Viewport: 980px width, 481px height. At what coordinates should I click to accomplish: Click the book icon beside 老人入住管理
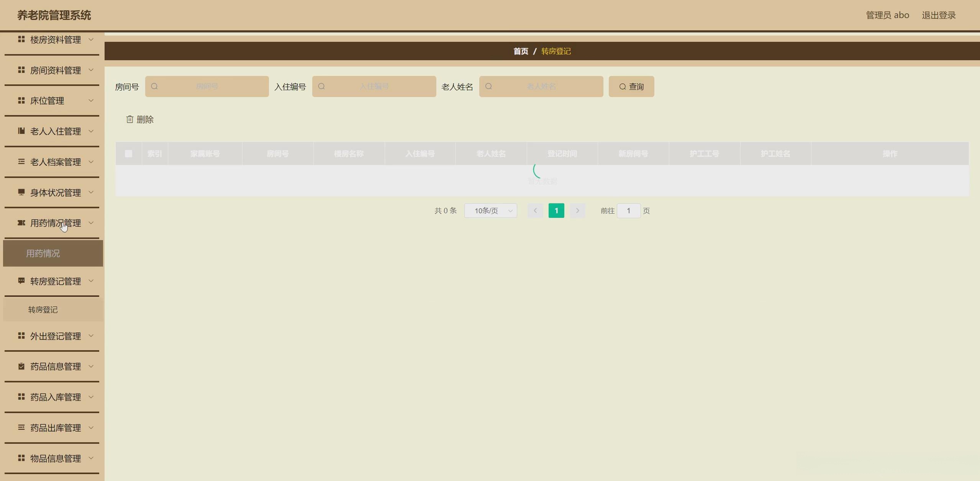pyautogui.click(x=21, y=131)
